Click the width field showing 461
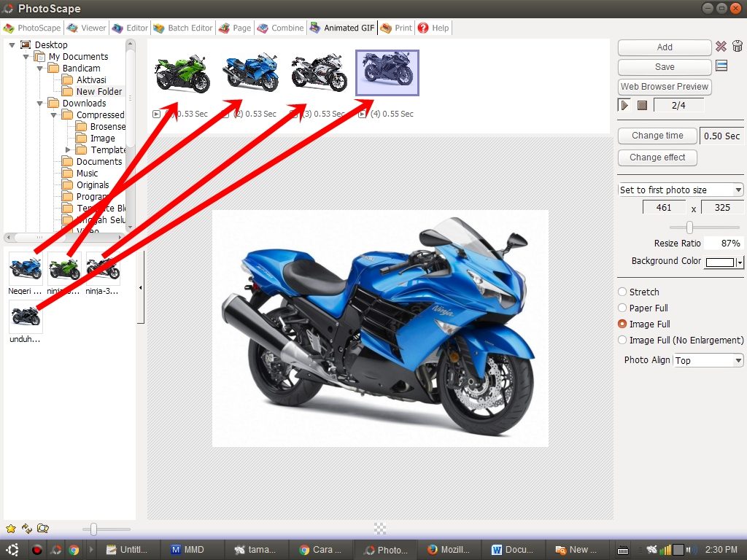Image resolution: width=747 pixels, height=560 pixels. pos(664,208)
